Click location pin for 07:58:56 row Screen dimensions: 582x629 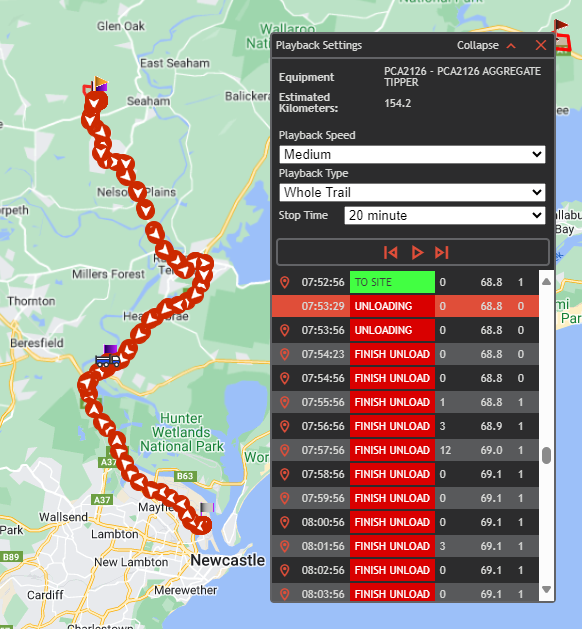click(284, 475)
